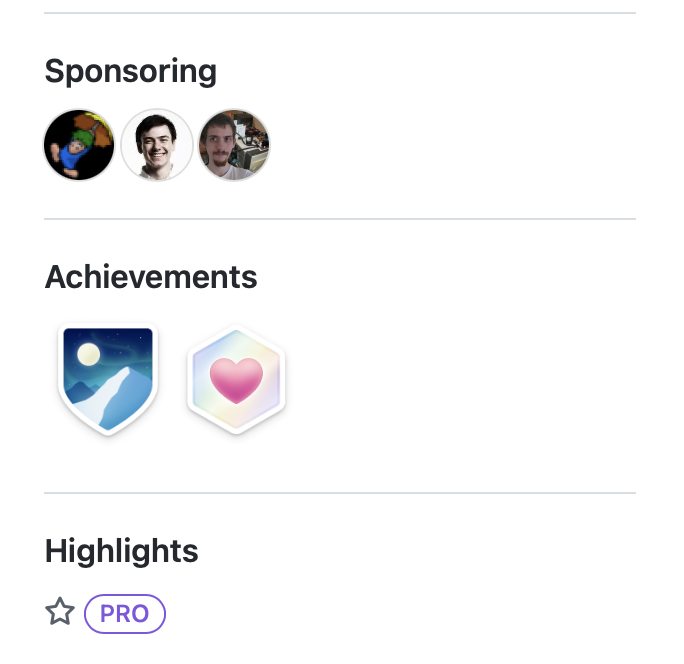This screenshot has height=664, width=684.
Task: Click the Highlights section heading
Action: [x=122, y=551]
